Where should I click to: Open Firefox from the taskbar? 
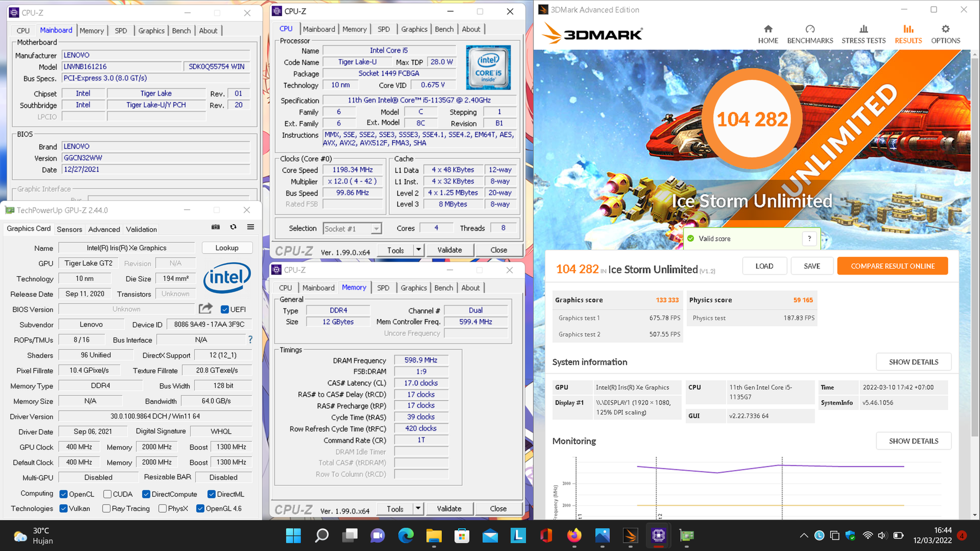[574, 536]
